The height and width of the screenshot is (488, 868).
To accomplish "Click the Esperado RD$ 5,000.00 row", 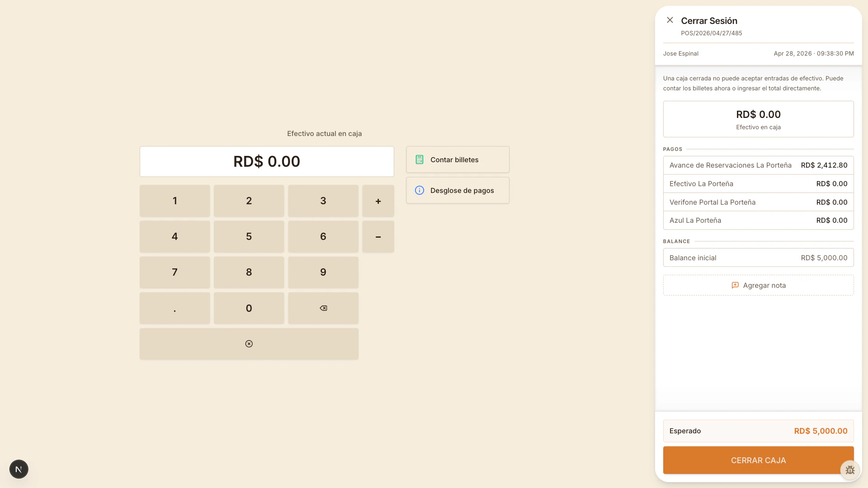I will coord(759,431).
